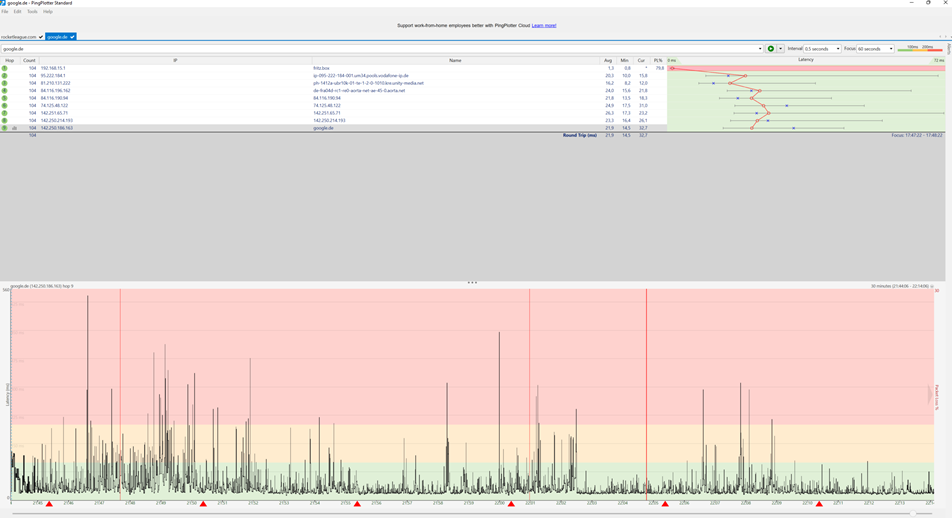Open the dropdown arrow next to start button
Screen dimensions: 952x518
point(780,48)
